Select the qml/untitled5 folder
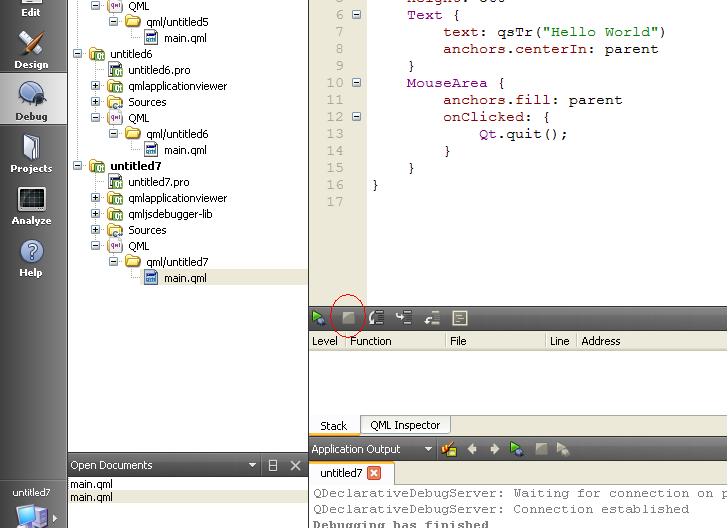The height and width of the screenshot is (528, 728). tap(177, 22)
